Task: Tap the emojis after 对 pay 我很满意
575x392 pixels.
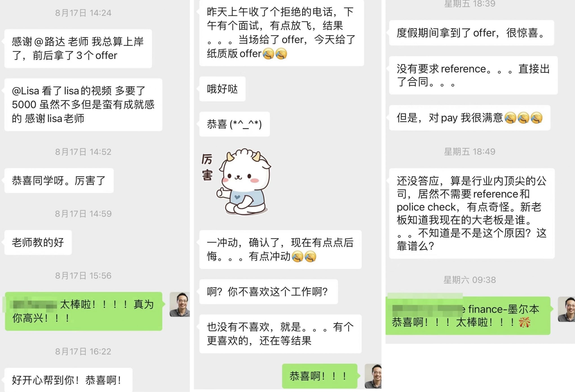Action: [523, 118]
